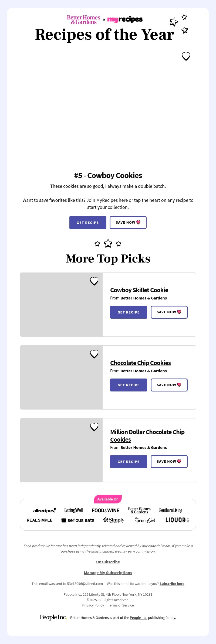Open the Chocolate Chip Cookies title link

[x=140, y=363]
